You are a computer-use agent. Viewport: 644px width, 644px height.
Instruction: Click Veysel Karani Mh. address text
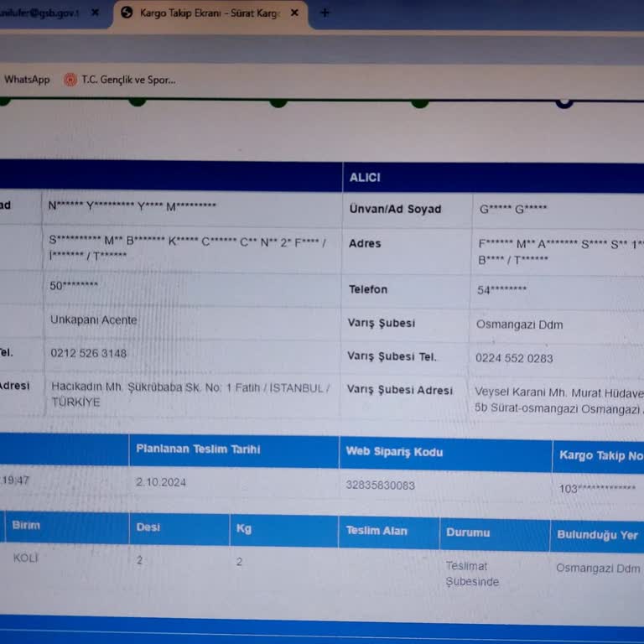[x=559, y=401]
